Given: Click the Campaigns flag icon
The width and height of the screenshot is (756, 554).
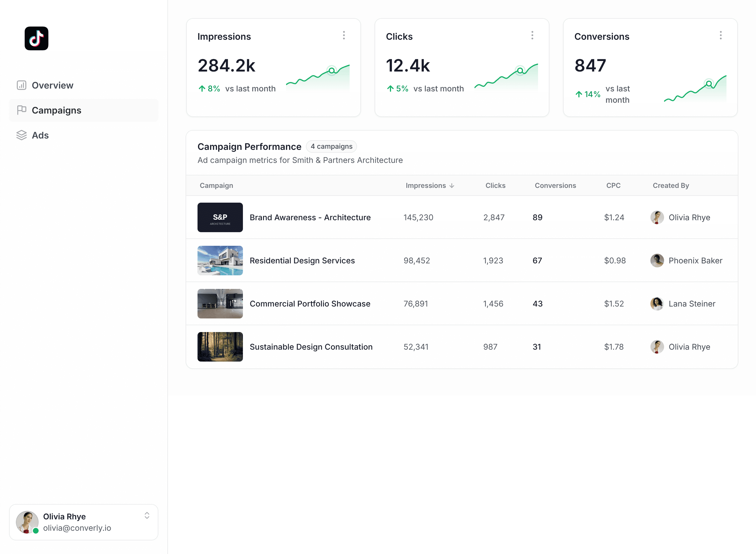Looking at the screenshot, I should [22, 110].
